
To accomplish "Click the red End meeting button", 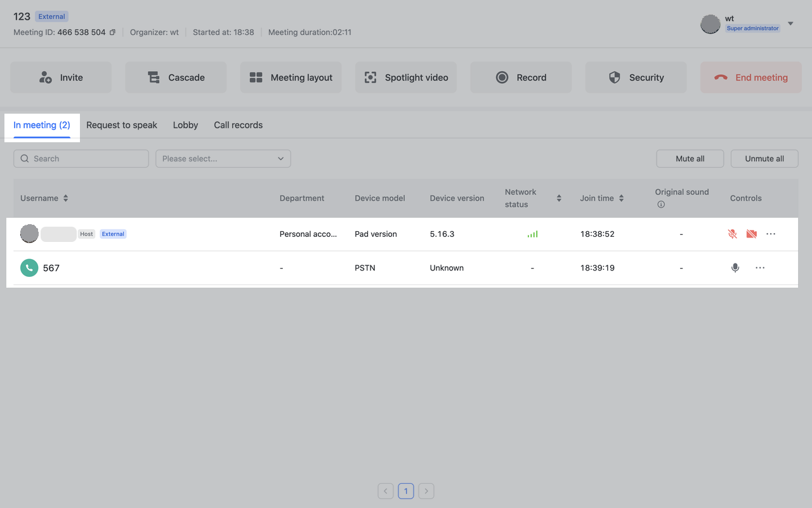I will (x=750, y=77).
